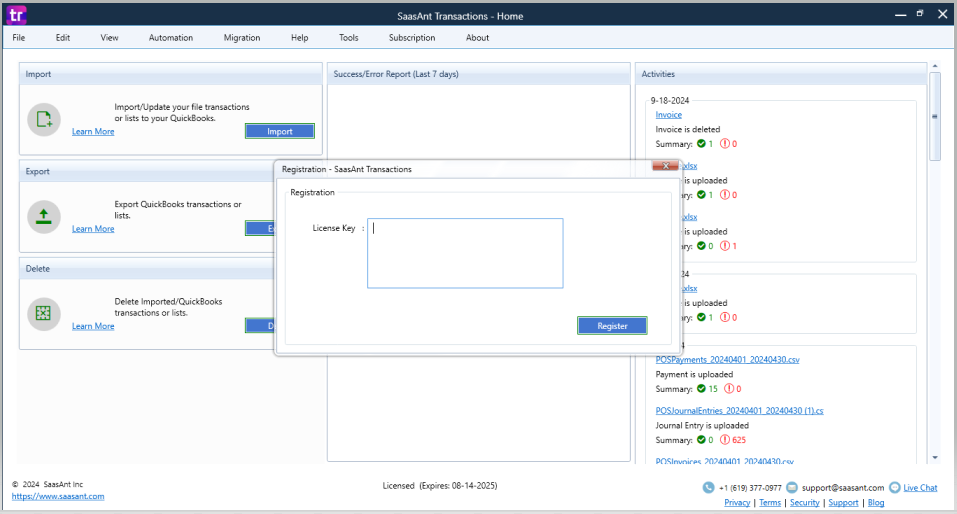
Task: Open the About menu
Action: (477, 37)
